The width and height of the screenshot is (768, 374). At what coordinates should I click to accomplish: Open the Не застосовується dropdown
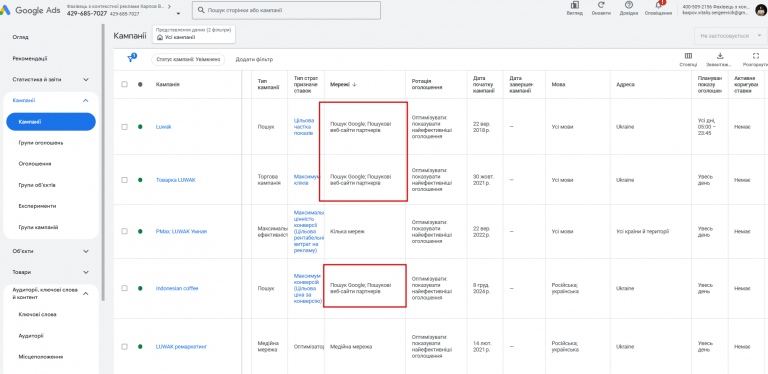pyautogui.click(x=730, y=36)
